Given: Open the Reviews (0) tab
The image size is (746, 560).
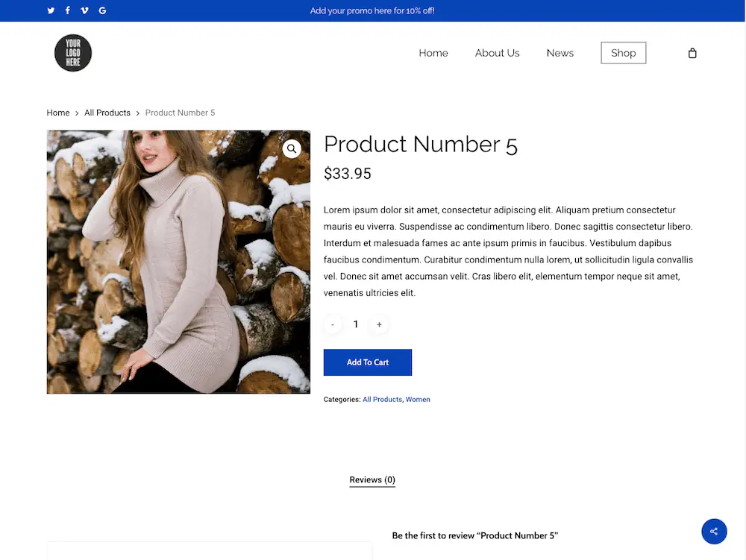Looking at the screenshot, I should (372, 479).
